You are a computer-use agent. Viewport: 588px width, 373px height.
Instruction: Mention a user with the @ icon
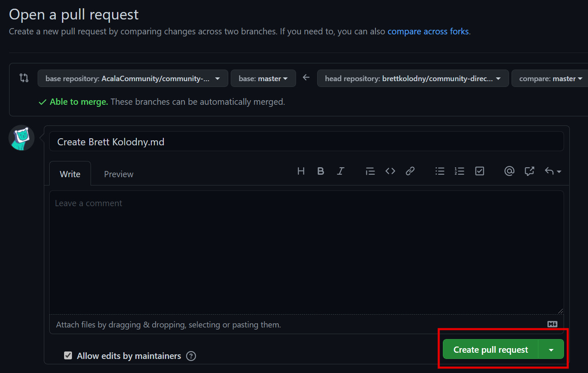coord(509,171)
